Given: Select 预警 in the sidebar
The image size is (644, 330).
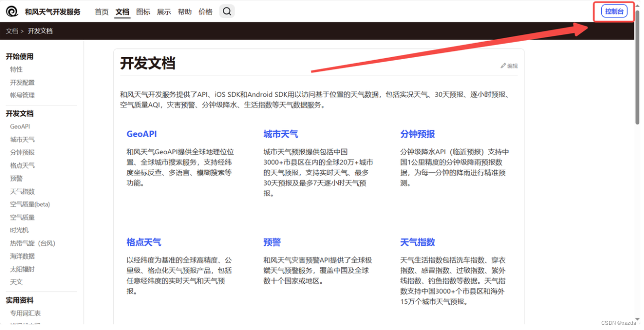Looking at the screenshot, I should click(x=16, y=178).
